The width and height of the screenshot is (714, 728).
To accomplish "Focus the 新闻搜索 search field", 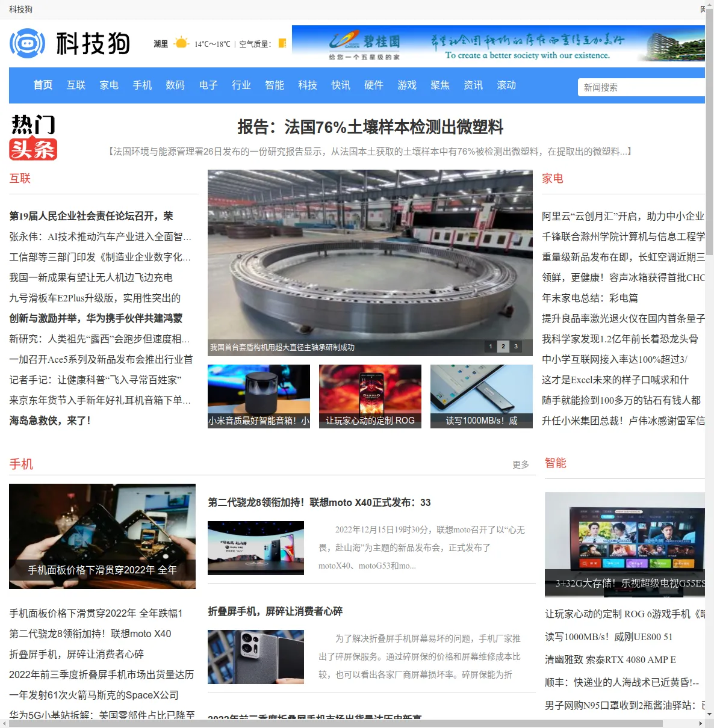I will pos(641,87).
